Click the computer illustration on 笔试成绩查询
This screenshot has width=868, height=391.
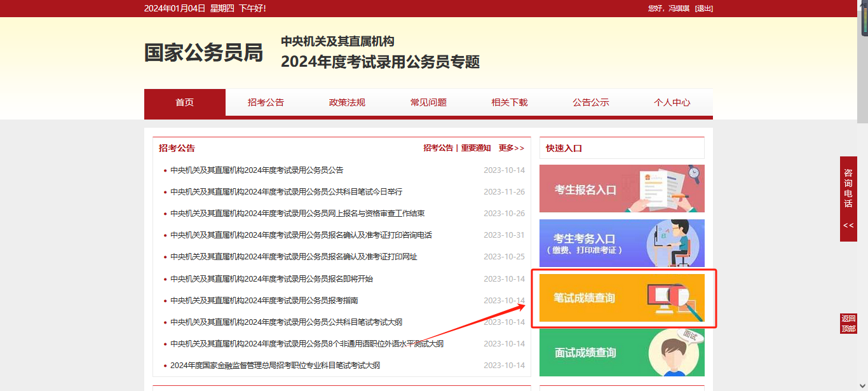point(675,301)
